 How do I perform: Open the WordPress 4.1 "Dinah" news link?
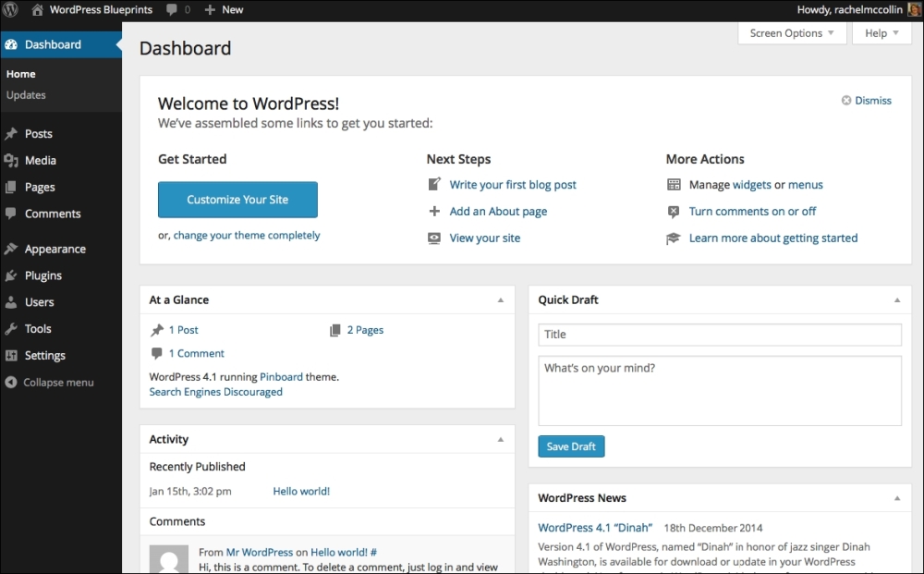pyautogui.click(x=595, y=528)
